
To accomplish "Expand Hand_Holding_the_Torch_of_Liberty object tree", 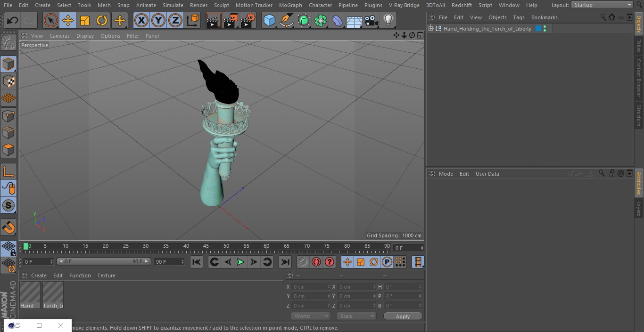I will pyautogui.click(x=430, y=29).
